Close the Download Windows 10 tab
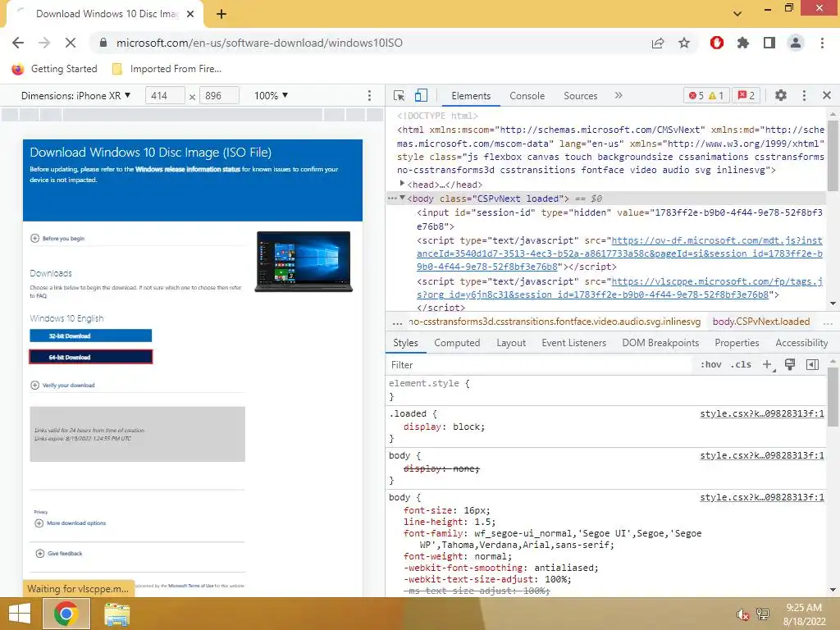The height and width of the screenshot is (630, 840). point(190,14)
